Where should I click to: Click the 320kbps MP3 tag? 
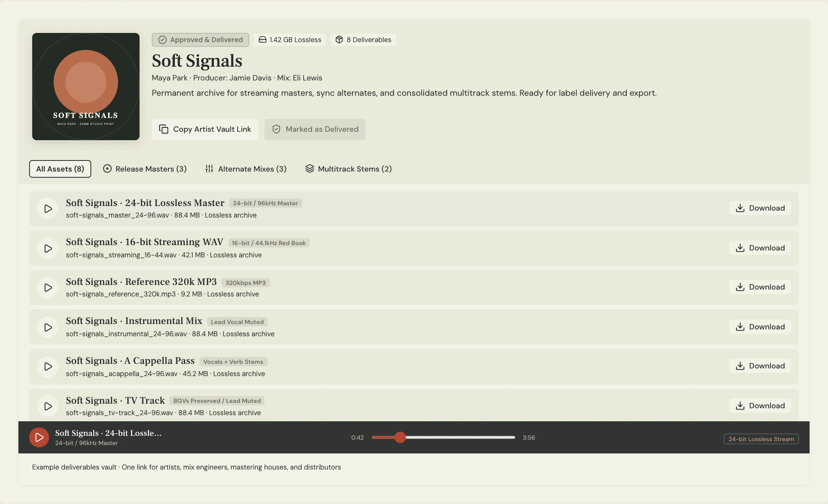click(x=246, y=283)
